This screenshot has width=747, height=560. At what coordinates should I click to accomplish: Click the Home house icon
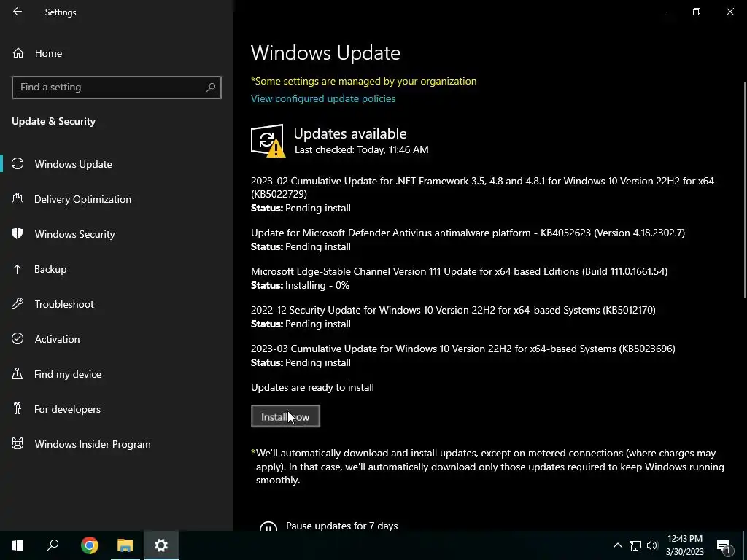pos(18,52)
